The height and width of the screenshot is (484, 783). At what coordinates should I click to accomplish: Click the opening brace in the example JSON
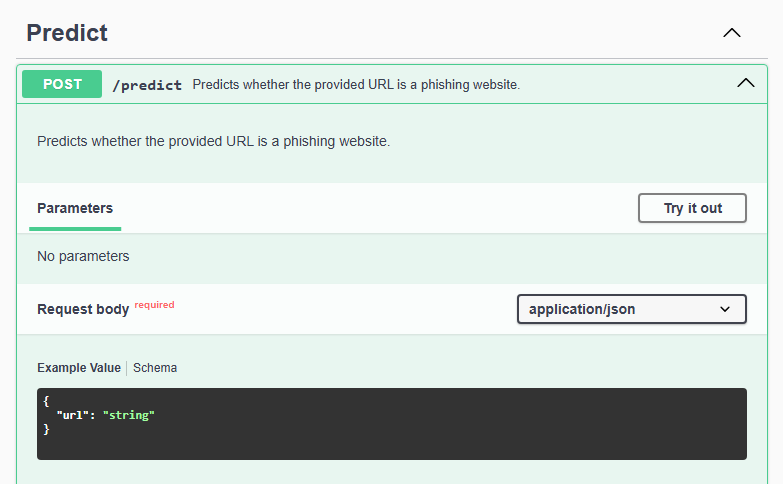click(46, 400)
